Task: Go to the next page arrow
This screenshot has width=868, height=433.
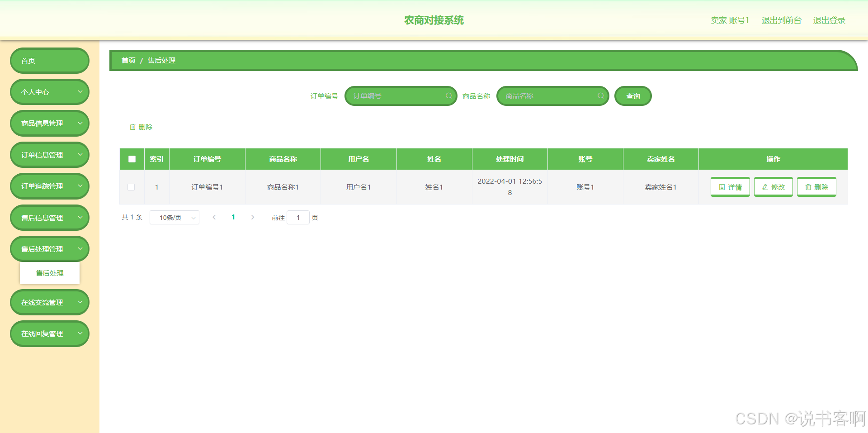Action: point(253,218)
